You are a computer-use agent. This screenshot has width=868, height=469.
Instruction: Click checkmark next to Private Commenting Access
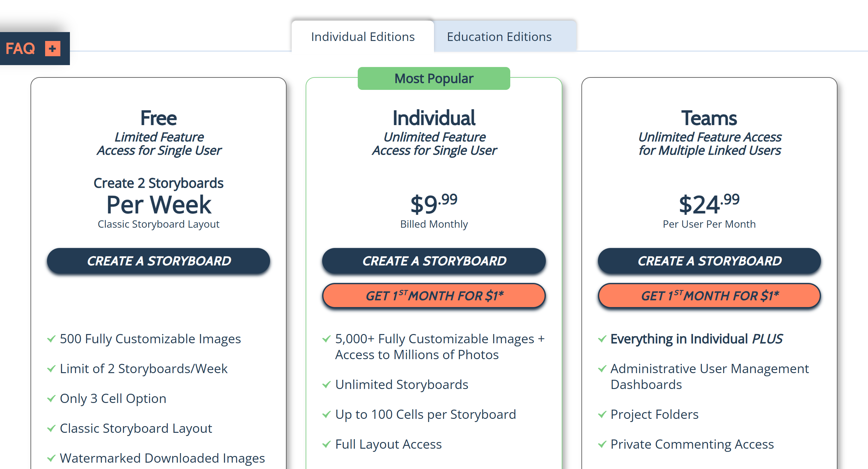click(x=602, y=445)
